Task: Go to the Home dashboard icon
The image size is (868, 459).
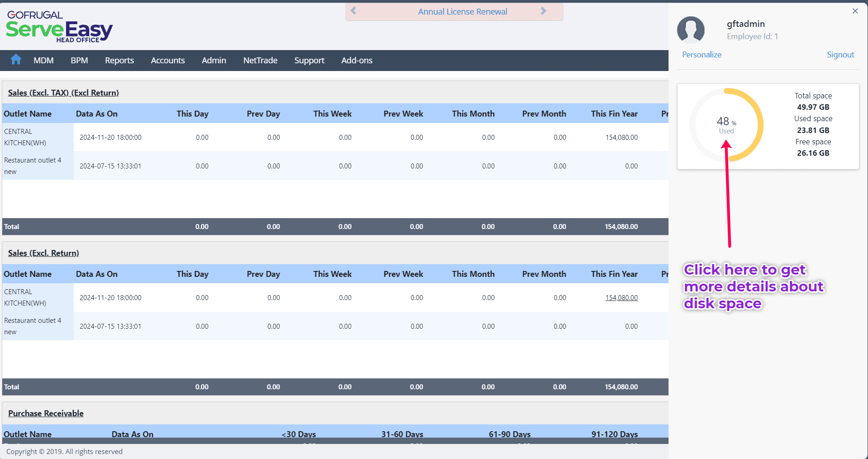Action: [x=16, y=60]
